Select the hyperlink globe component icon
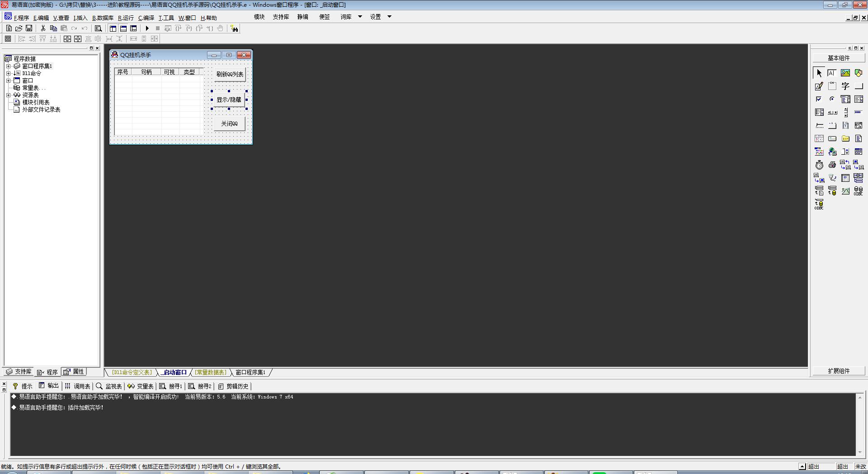868x474 pixels. pos(832,152)
